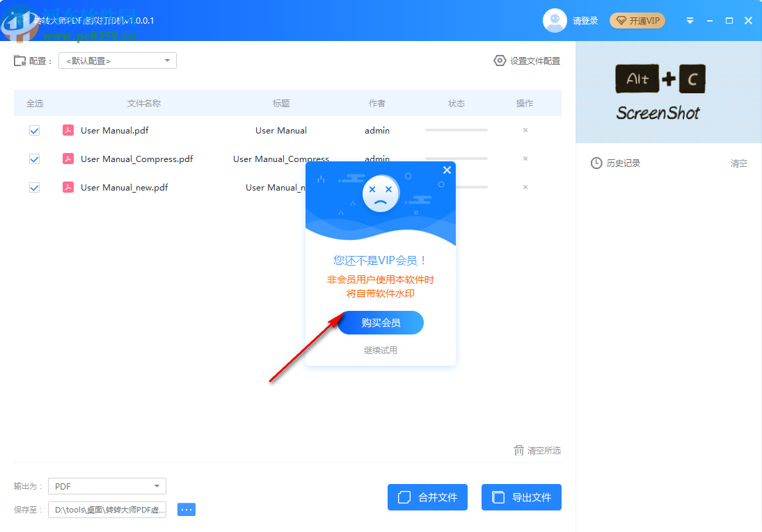Click the Alt+C ScreenShot banner
The height and width of the screenshot is (532, 762).
669,92
